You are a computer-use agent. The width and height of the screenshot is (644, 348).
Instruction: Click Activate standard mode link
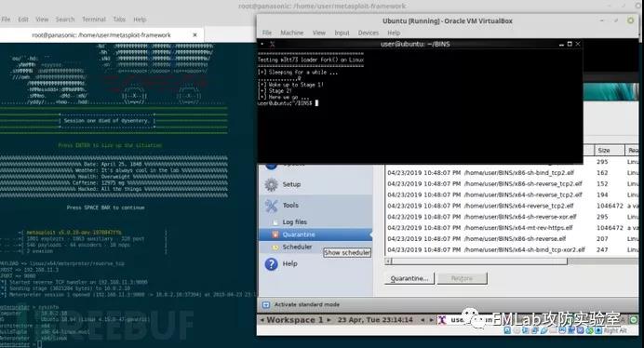point(307,305)
